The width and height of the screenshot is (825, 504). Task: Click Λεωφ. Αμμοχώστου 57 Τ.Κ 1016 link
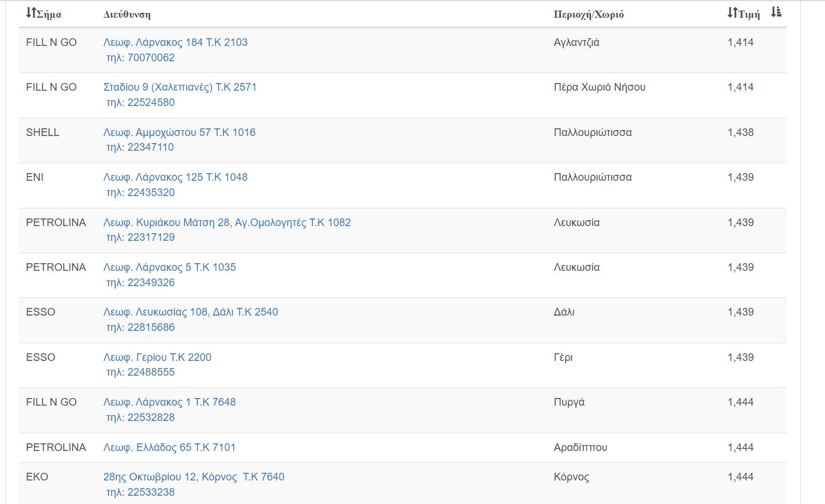179,132
